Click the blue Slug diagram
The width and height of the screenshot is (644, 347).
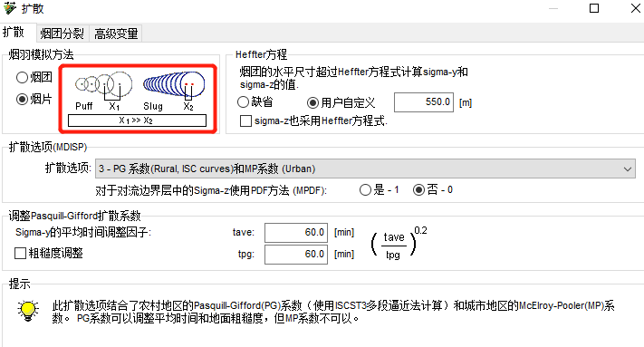click(174, 83)
